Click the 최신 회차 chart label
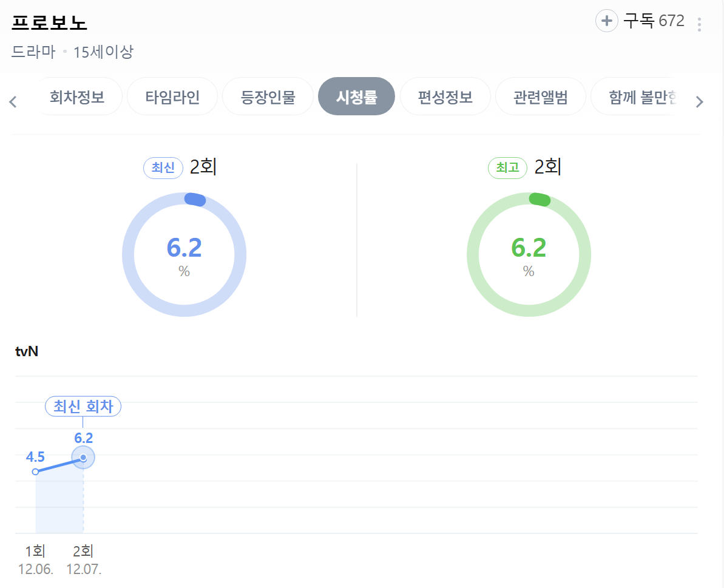The width and height of the screenshot is (724, 588). tap(83, 406)
